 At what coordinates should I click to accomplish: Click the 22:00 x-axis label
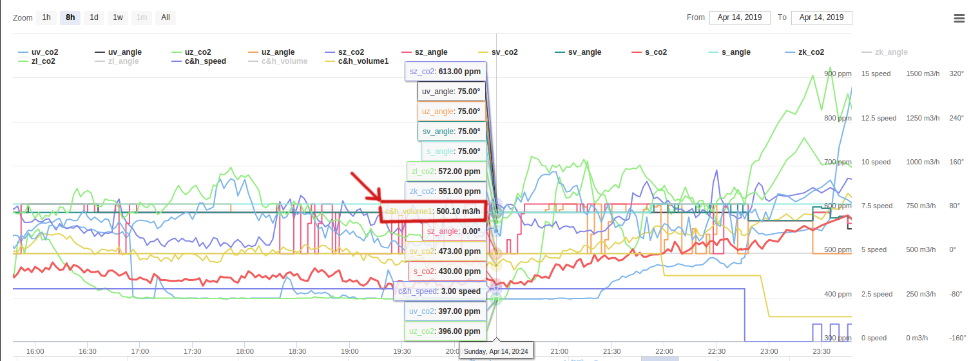664,351
